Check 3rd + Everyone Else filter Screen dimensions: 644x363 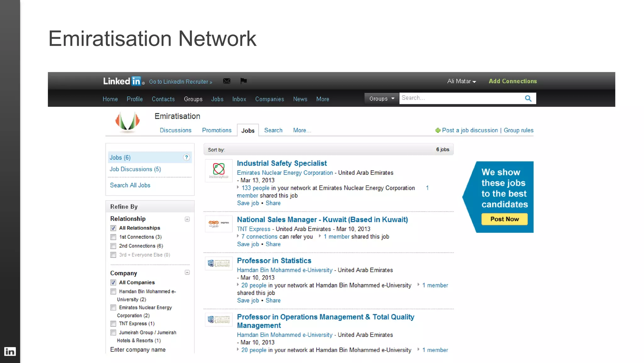coord(113,255)
